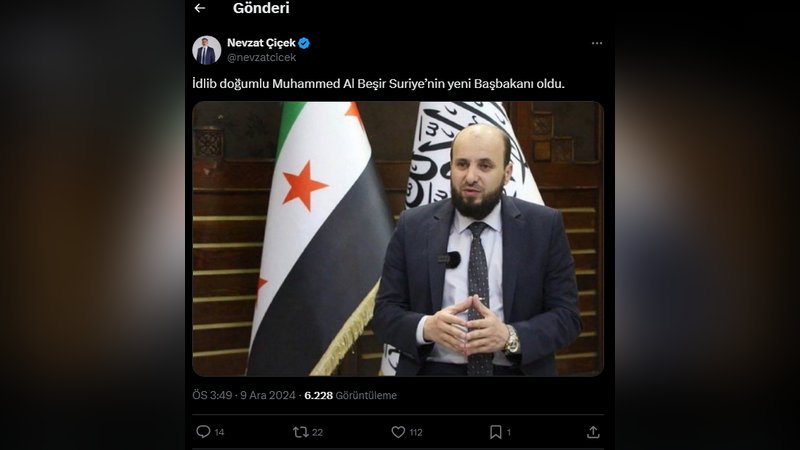Viewport: 800px width, 450px height.
Task: Click the retweet count 22
Action: (x=317, y=433)
